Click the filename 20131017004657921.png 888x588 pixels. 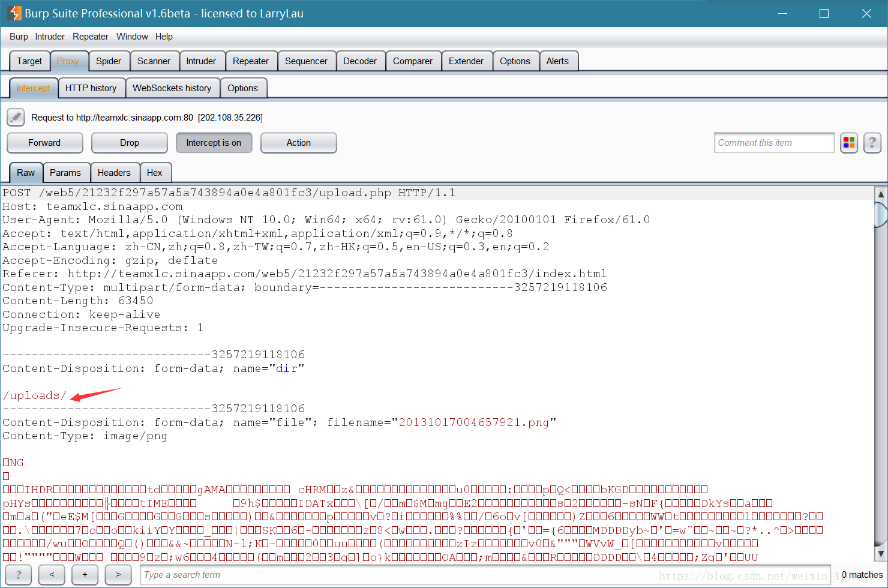[x=474, y=422]
